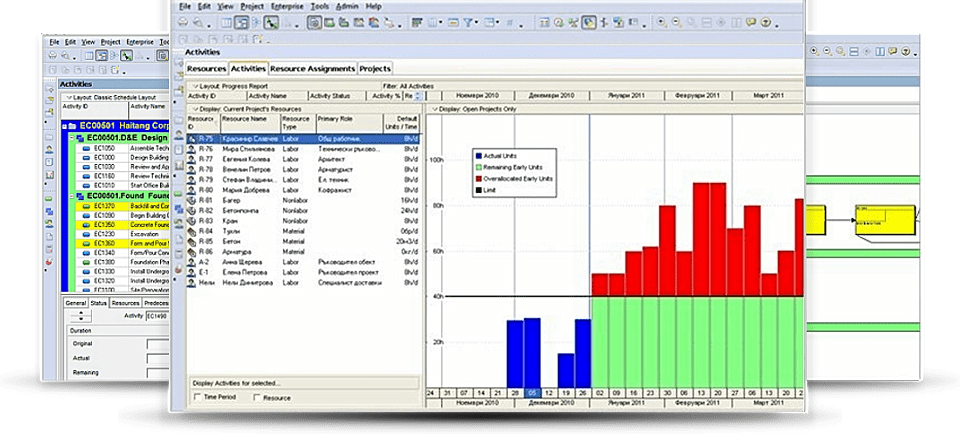Collapse the EC00501.Found group

pyautogui.click(x=72, y=196)
